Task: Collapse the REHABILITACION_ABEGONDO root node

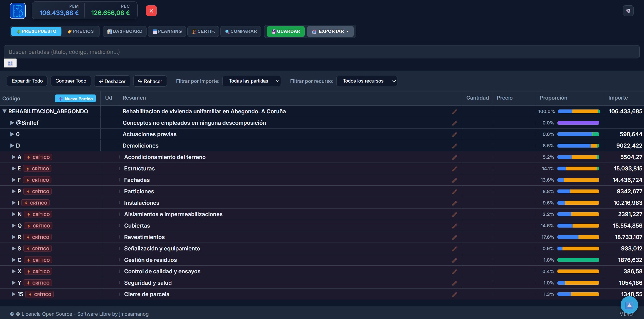Action: (x=4, y=111)
